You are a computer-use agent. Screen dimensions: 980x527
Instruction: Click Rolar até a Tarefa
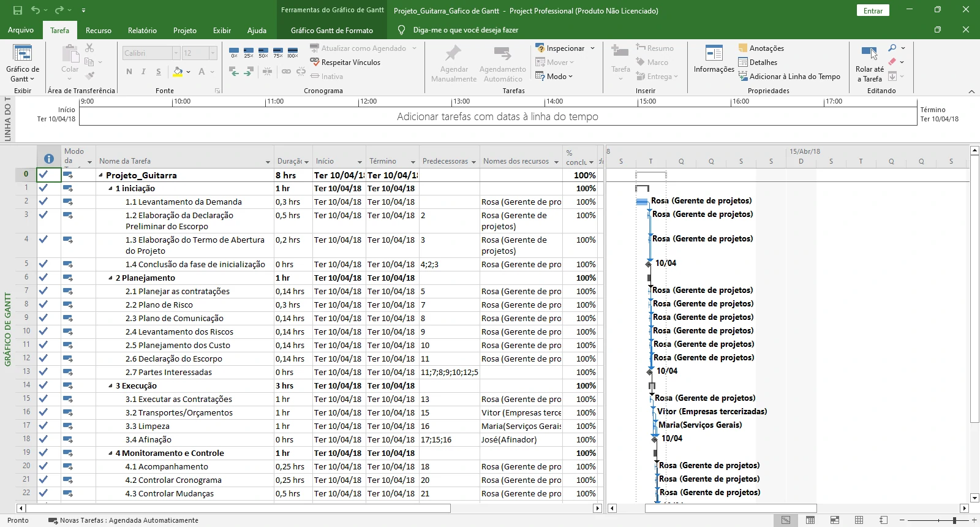tap(870, 64)
